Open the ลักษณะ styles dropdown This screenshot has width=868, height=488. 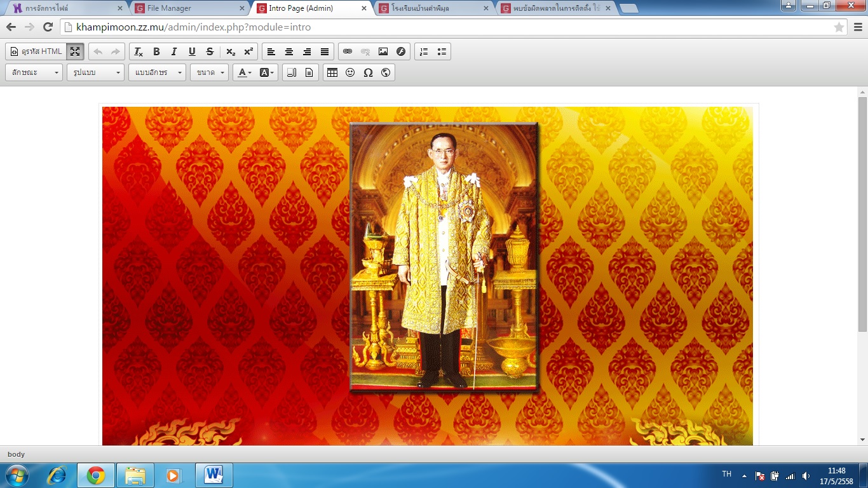pyautogui.click(x=34, y=72)
